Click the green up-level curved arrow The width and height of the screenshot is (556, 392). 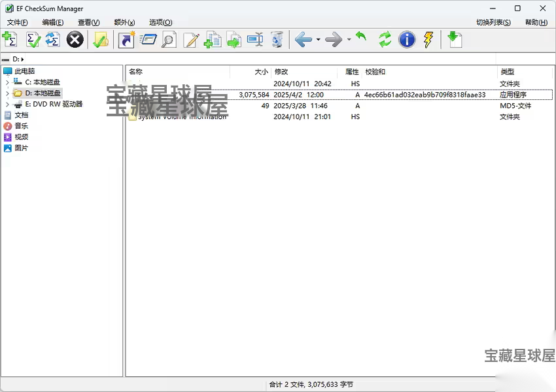(x=361, y=37)
